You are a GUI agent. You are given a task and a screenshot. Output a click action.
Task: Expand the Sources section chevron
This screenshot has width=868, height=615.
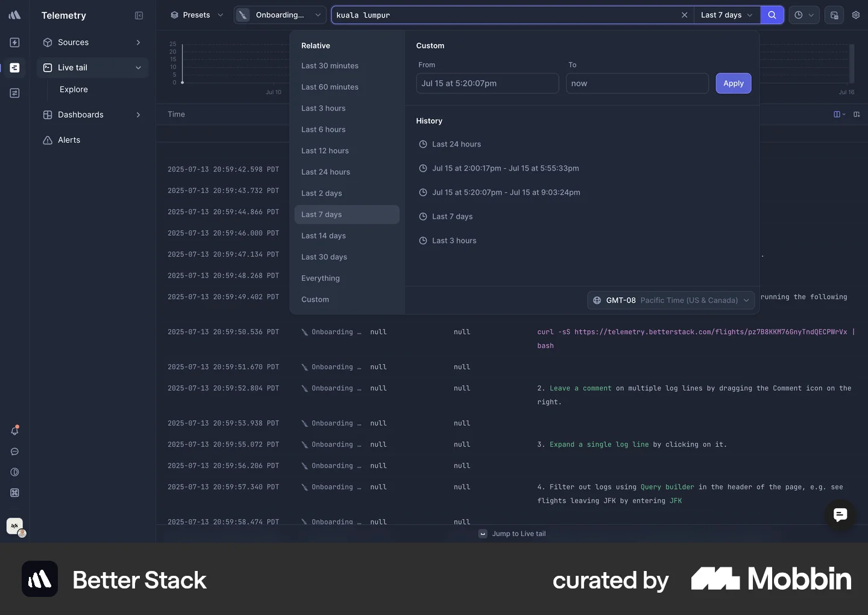pyautogui.click(x=138, y=42)
